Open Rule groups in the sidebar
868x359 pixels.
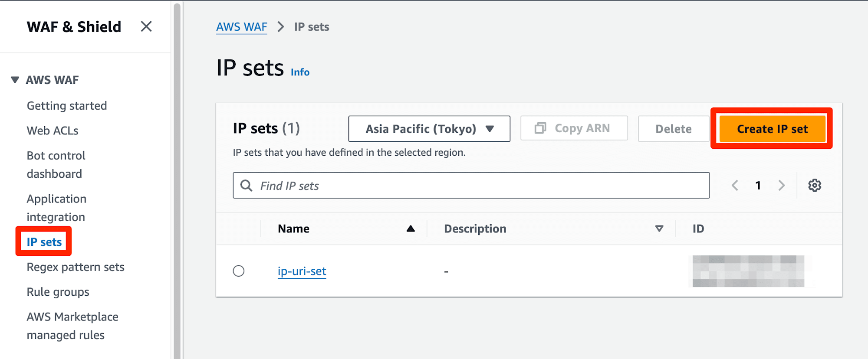(58, 292)
